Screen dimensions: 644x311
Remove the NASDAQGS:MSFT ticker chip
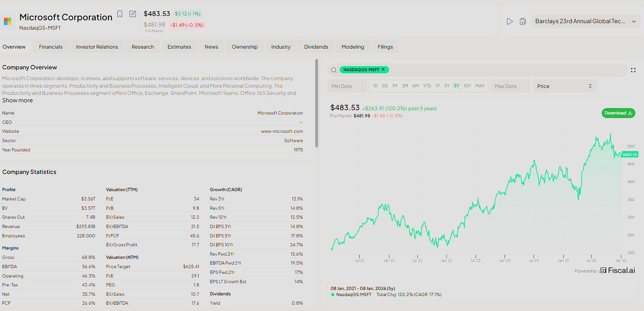(x=383, y=69)
